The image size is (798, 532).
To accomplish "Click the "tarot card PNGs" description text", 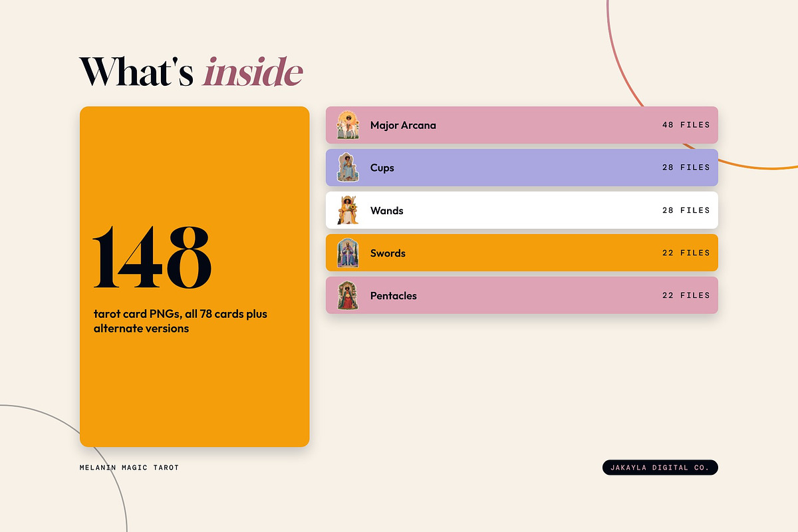I will [x=180, y=321].
